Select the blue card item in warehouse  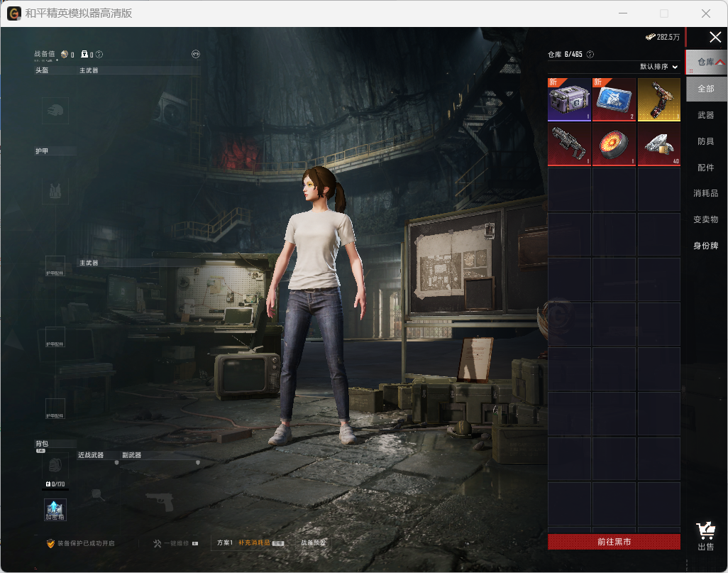(x=614, y=99)
